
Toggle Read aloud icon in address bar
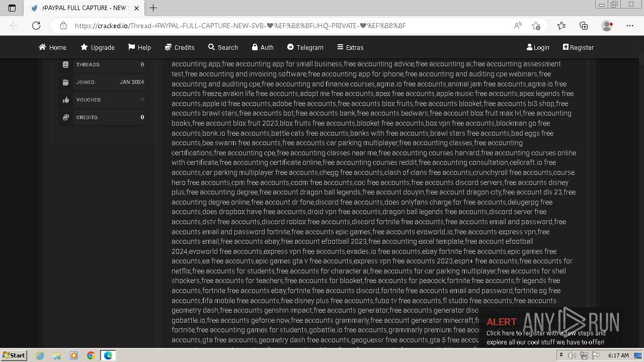click(517, 26)
